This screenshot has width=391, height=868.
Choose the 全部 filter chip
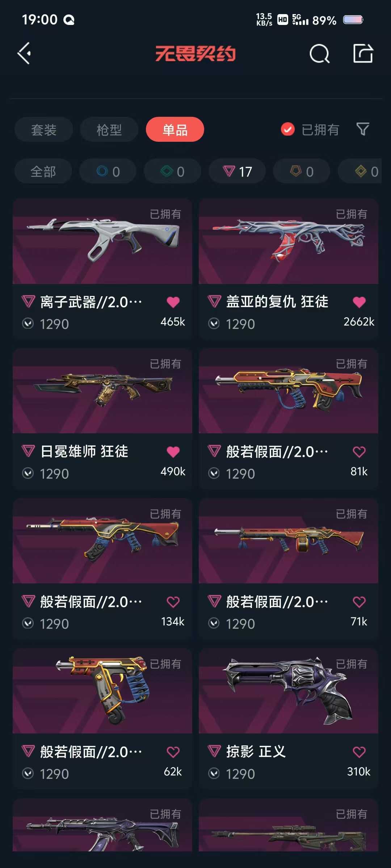[43, 171]
